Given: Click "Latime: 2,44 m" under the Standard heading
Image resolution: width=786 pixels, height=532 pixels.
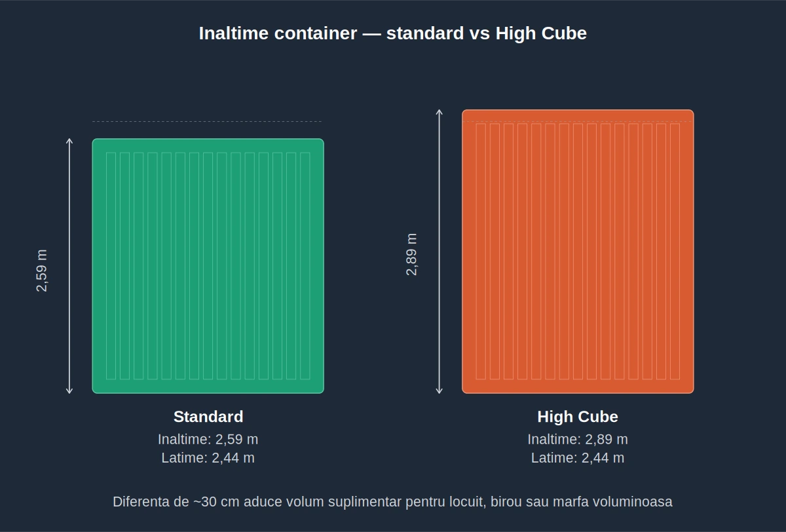Looking at the screenshot, I should click(x=208, y=458).
